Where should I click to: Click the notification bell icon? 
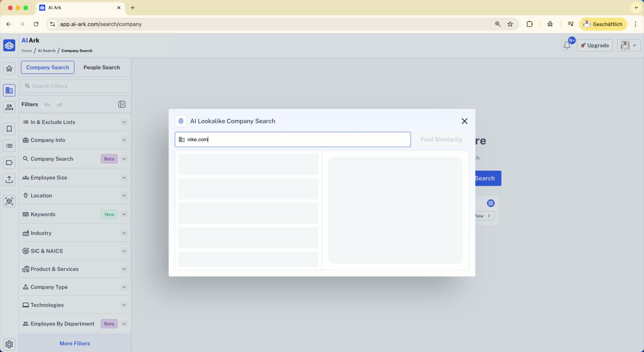(x=567, y=45)
